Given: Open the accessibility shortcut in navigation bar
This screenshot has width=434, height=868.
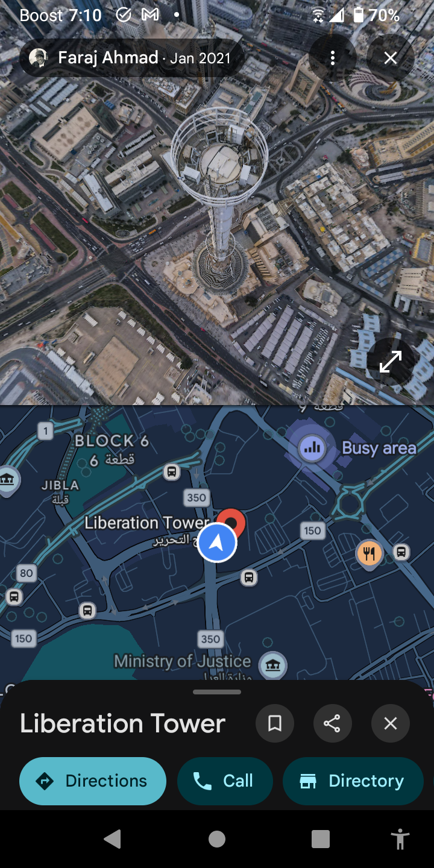Looking at the screenshot, I should [x=400, y=839].
